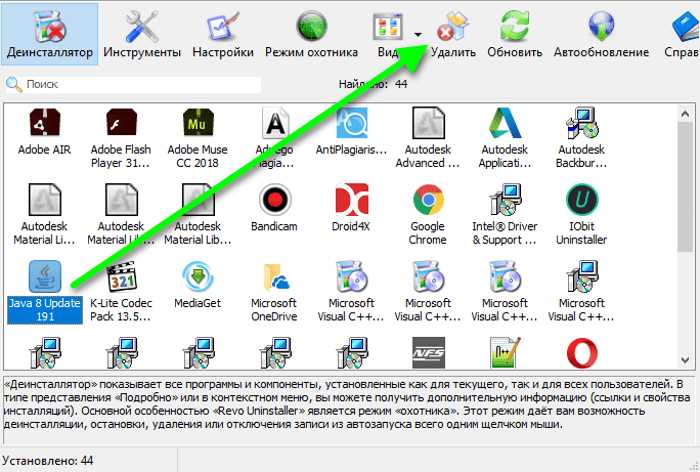The image size is (700, 472).
Task: Click the magnifier search icon
Action: tap(13, 84)
